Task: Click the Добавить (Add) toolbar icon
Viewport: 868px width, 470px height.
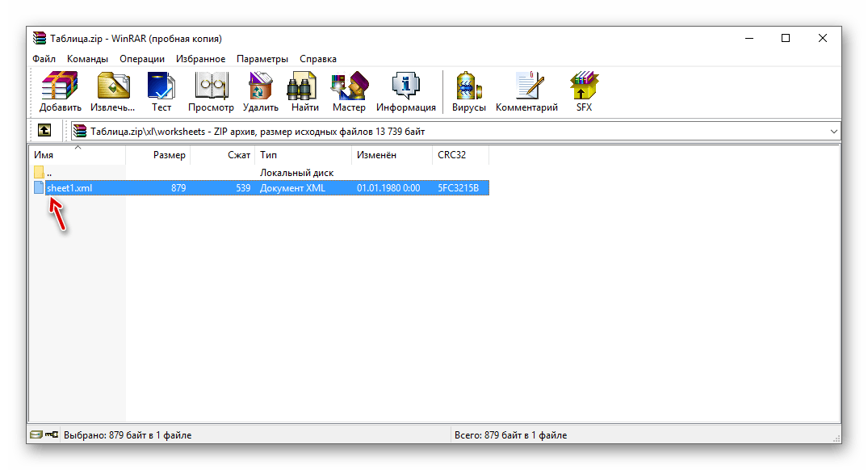Action: pos(61,91)
